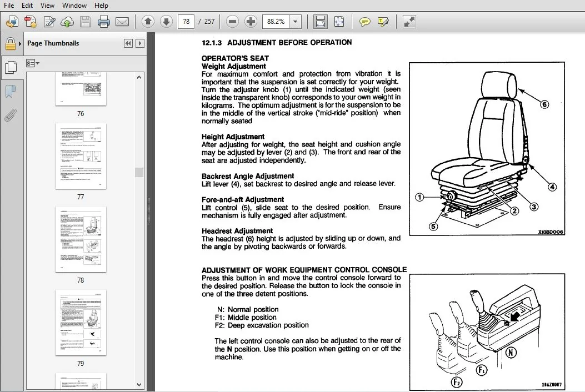Click the 'Backrest Angle Adjustment' heading
585x392 pixels.
click(248, 176)
